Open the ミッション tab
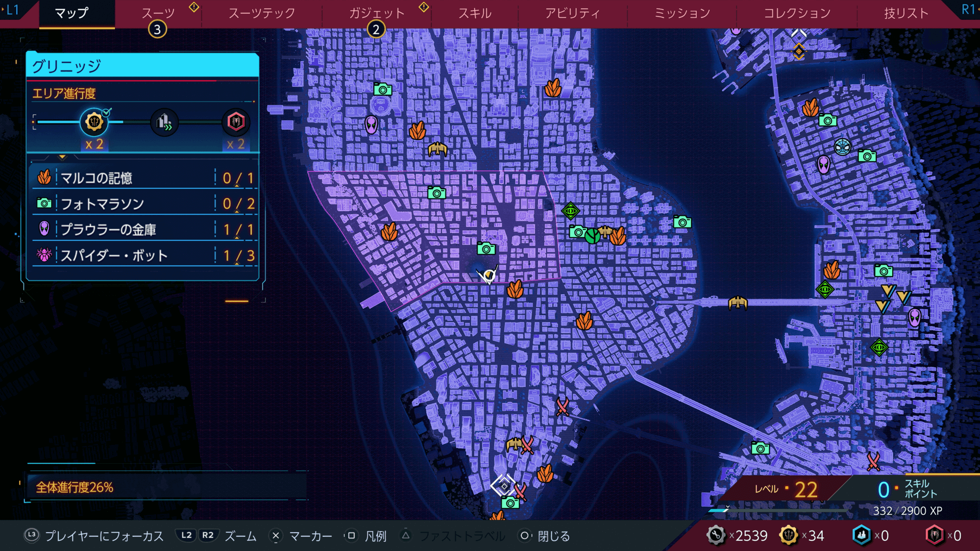This screenshot has height=551, width=980. tap(682, 13)
